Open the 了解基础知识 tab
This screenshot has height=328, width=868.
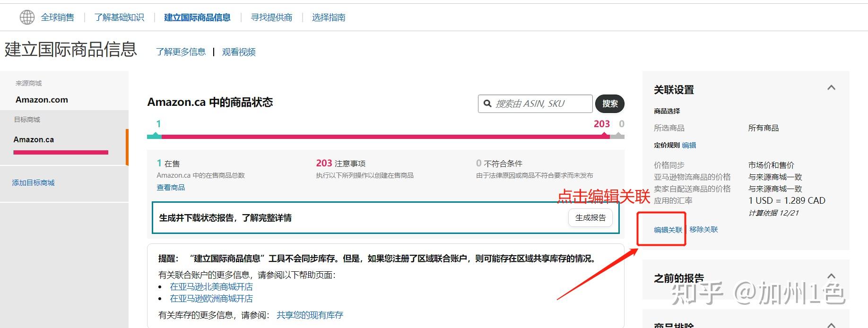click(x=119, y=17)
